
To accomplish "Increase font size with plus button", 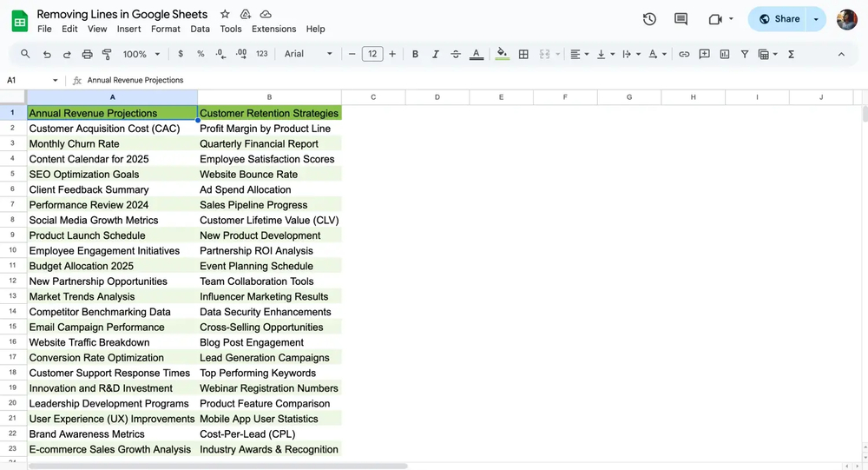I will pos(392,54).
